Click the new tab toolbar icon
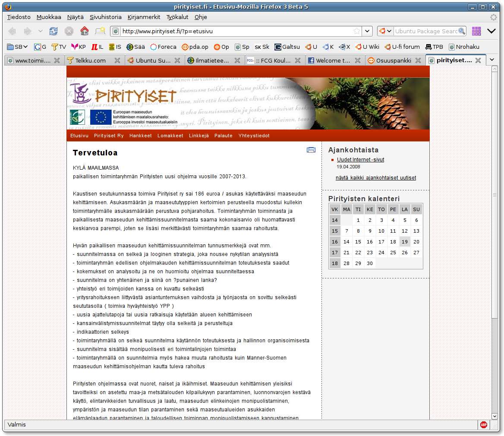 [100, 31]
